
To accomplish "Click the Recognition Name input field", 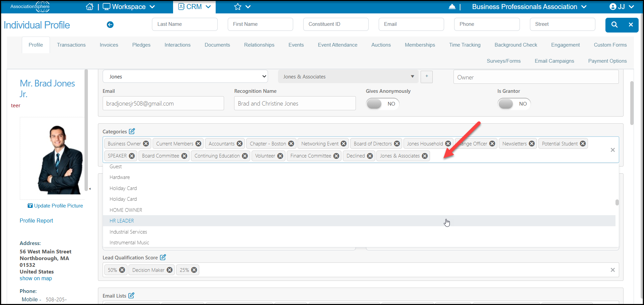I will click(x=295, y=103).
